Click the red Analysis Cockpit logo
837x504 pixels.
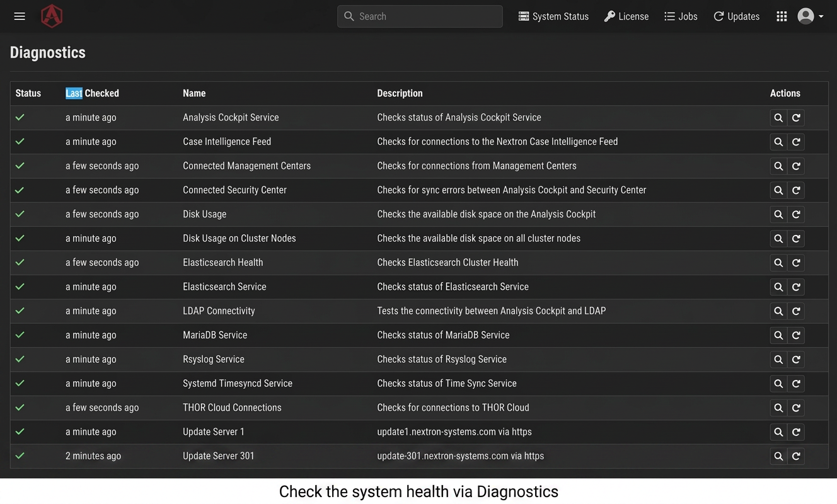point(52,16)
